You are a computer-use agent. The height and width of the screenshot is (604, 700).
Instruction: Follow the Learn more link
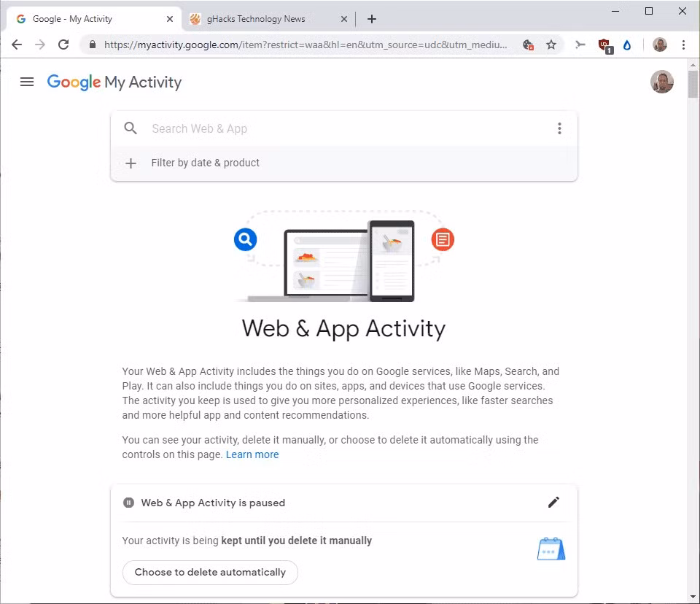coord(252,454)
